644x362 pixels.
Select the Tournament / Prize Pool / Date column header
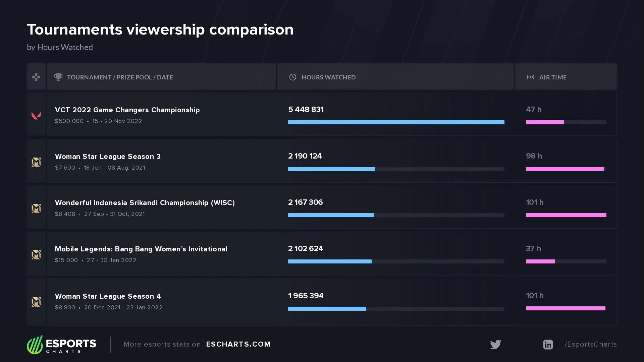[162, 77]
